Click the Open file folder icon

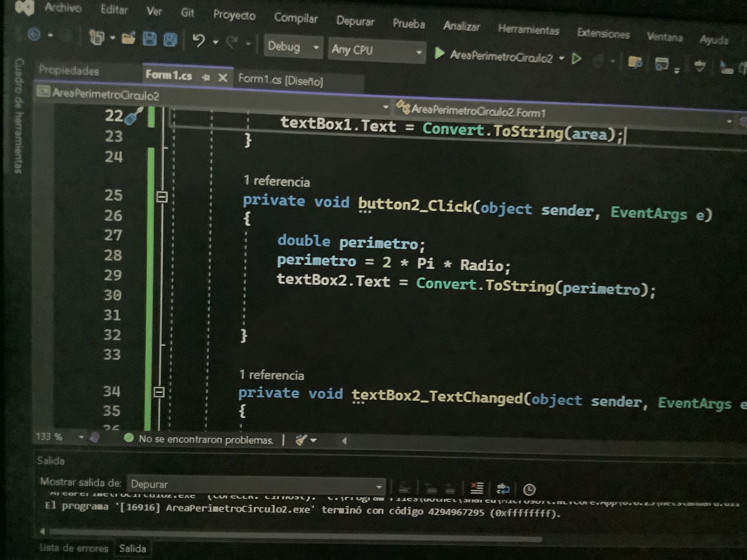pos(128,38)
